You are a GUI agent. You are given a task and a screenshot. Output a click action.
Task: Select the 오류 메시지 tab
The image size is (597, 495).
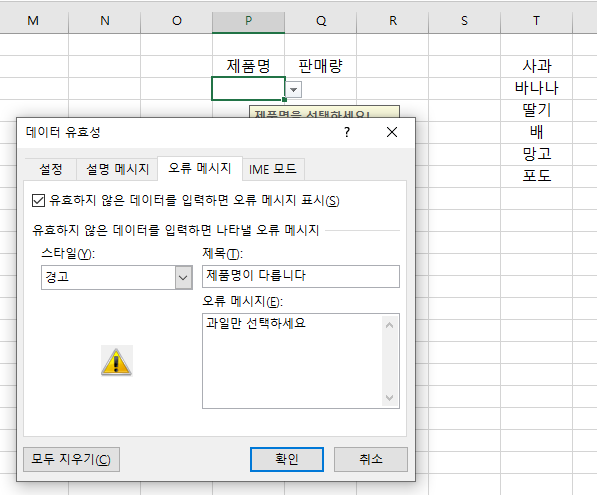[200, 168]
